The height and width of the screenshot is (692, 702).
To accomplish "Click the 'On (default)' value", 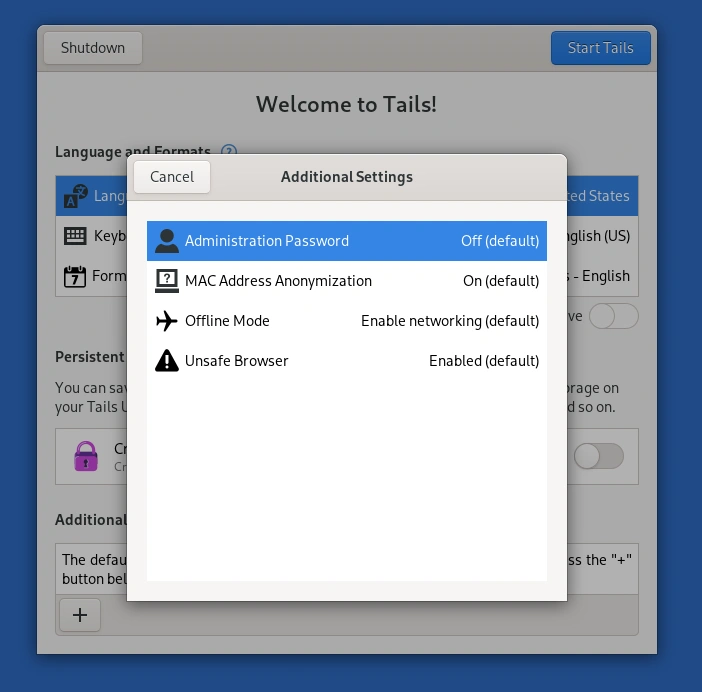I will point(501,281).
